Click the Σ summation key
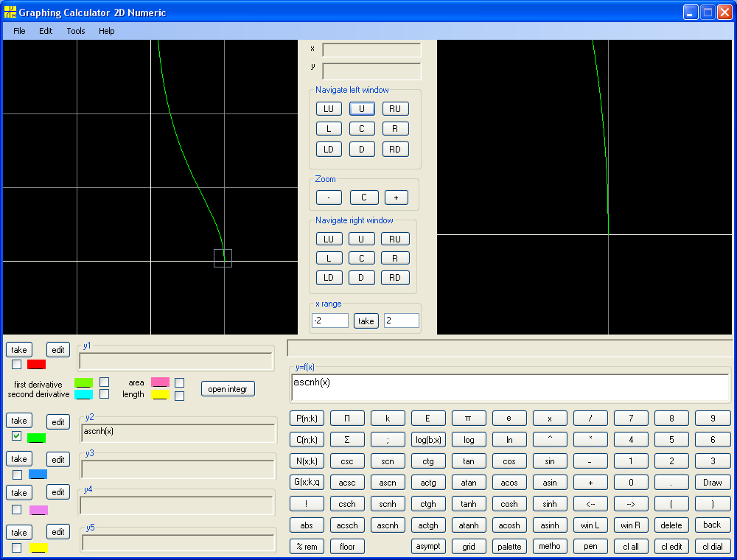737x560 pixels. click(x=347, y=440)
